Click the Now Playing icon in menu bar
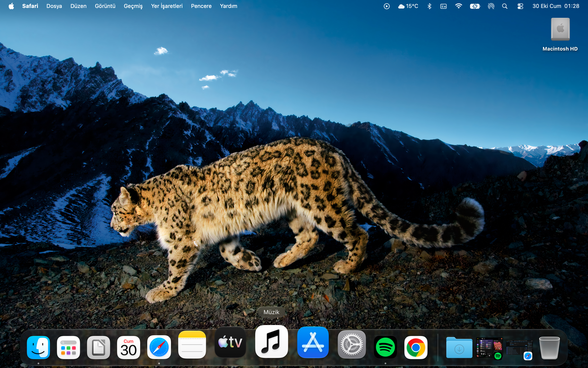 [387, 6]
